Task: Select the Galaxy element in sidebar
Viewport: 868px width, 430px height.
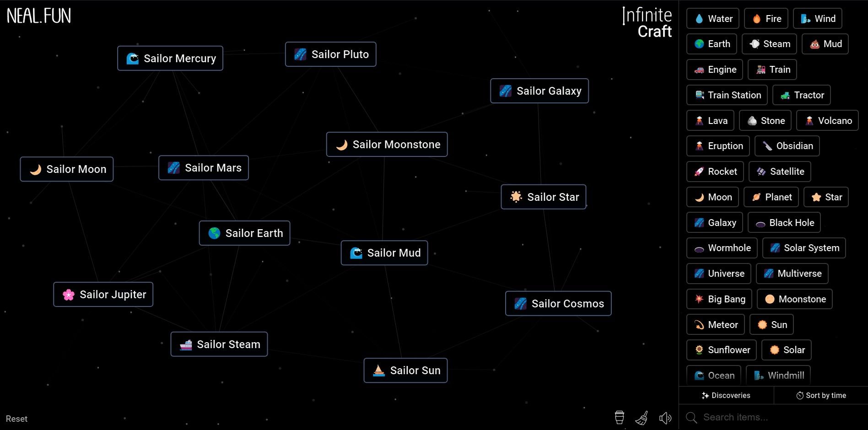Action: click(715, 223)
